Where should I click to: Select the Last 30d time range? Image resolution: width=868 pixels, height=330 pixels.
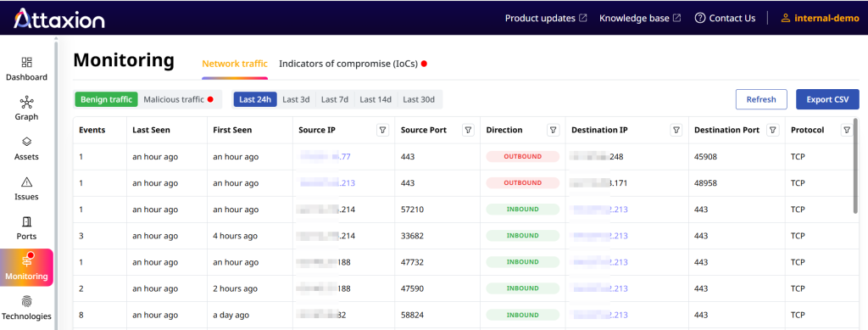419,99
